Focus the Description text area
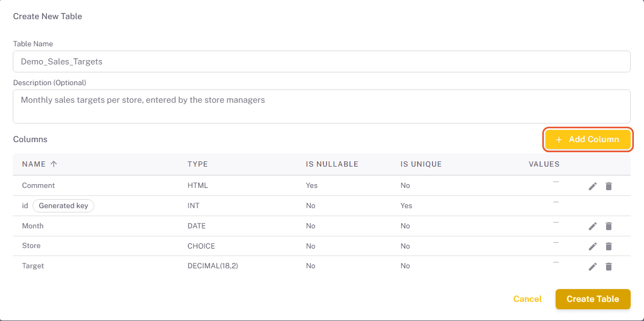Screen dimensions: 644x321 pos(322,106)
